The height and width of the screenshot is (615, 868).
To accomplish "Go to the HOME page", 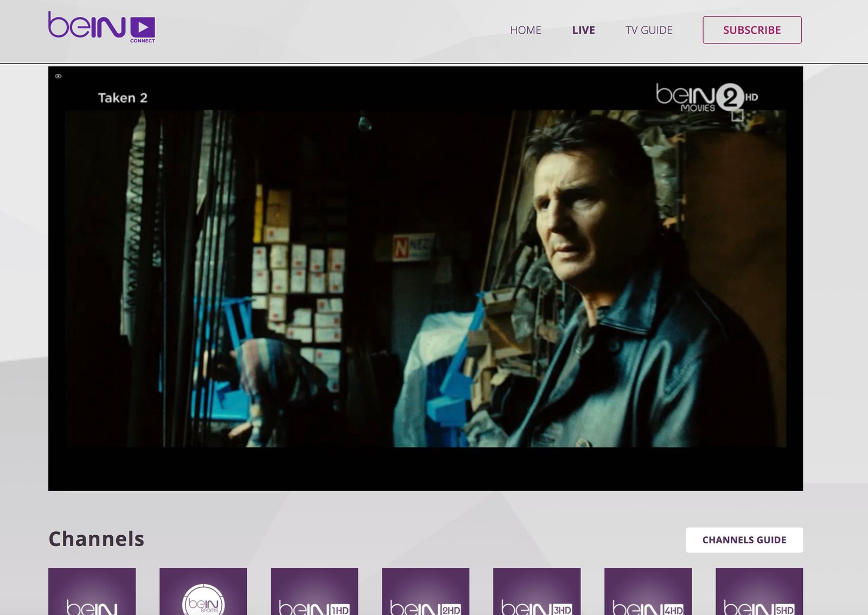I will click(525, 30).
